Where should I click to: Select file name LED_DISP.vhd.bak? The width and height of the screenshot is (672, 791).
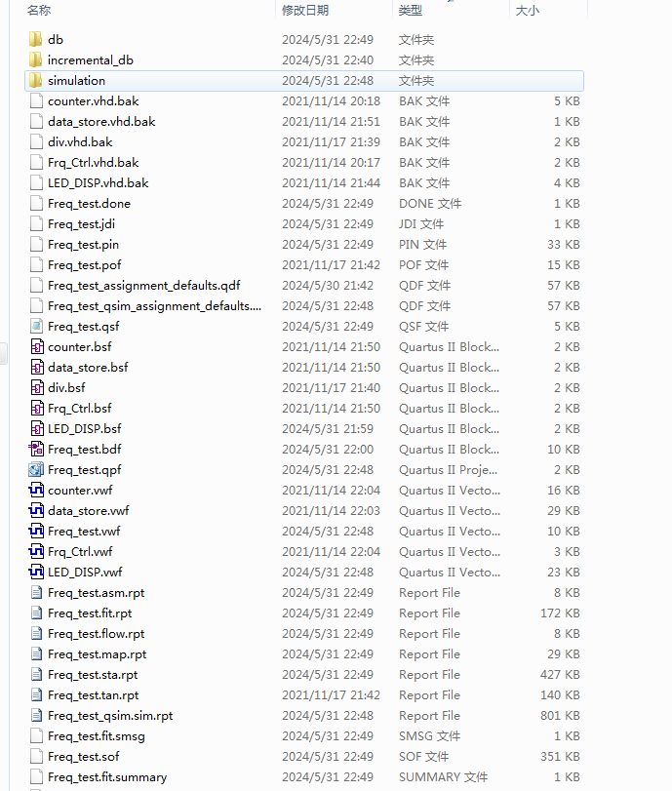coord(98,183)
